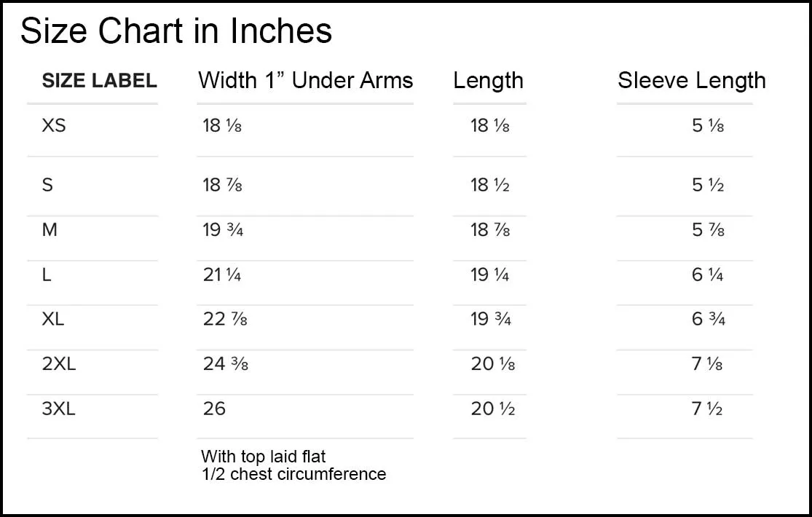Click the L size row label
812x517 pixels.
tap(47, 275)
